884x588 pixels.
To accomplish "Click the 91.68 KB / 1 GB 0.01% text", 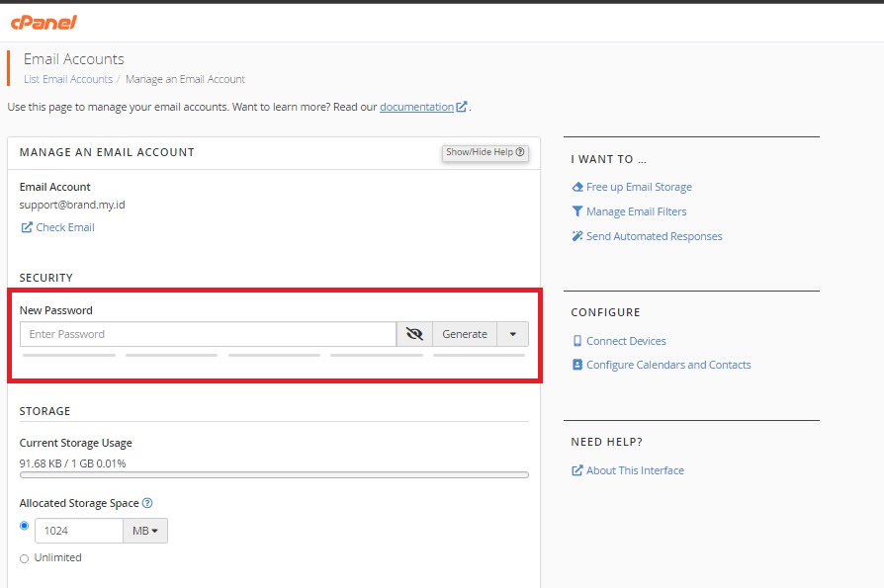I will (73, 463).
